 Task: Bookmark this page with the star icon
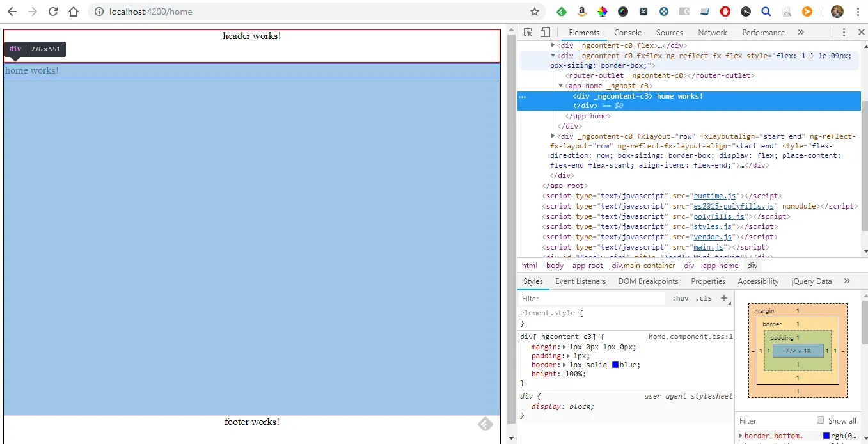point(535,12)
